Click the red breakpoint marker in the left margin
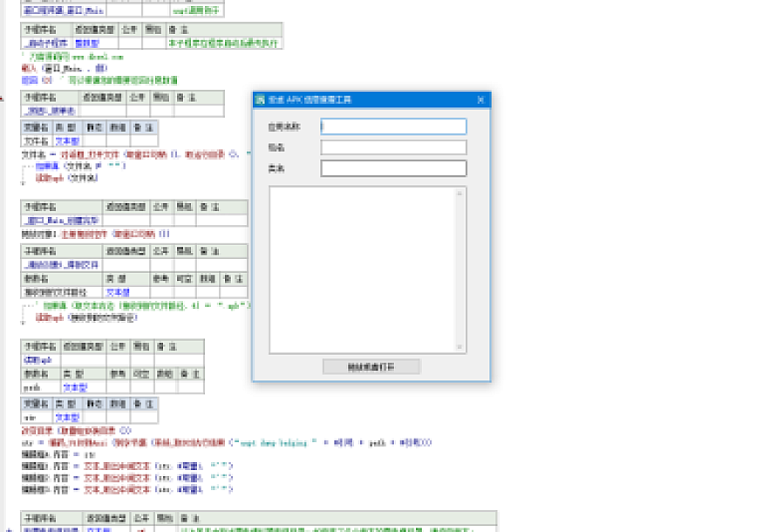Screen dimensions: 776x532 pyautogui.click(x=3, y=99)
